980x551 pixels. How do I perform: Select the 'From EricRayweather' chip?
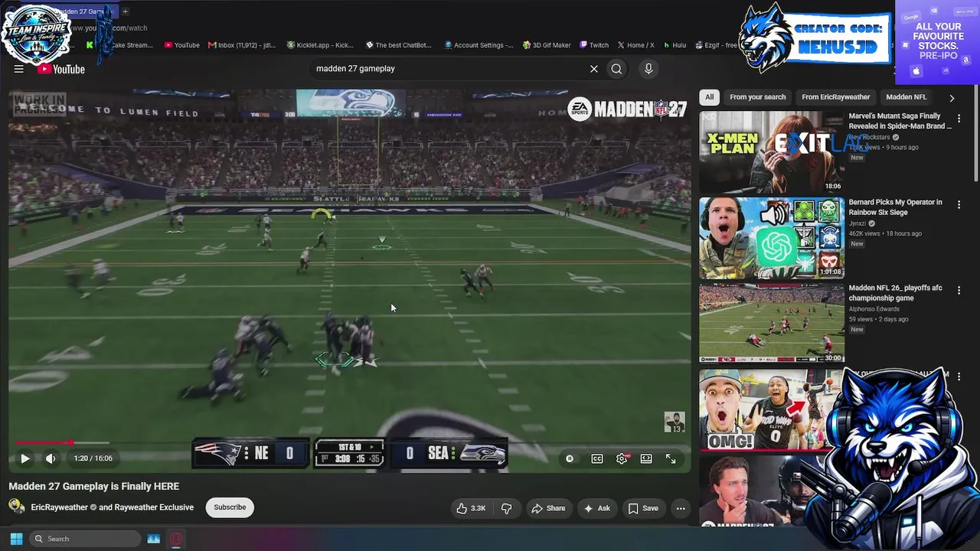836,97
